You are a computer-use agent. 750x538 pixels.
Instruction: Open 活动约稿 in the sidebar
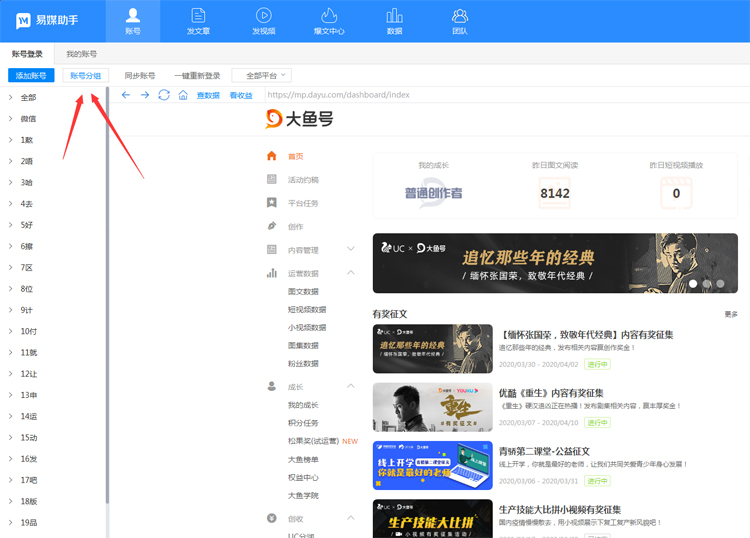coord(303,180)
